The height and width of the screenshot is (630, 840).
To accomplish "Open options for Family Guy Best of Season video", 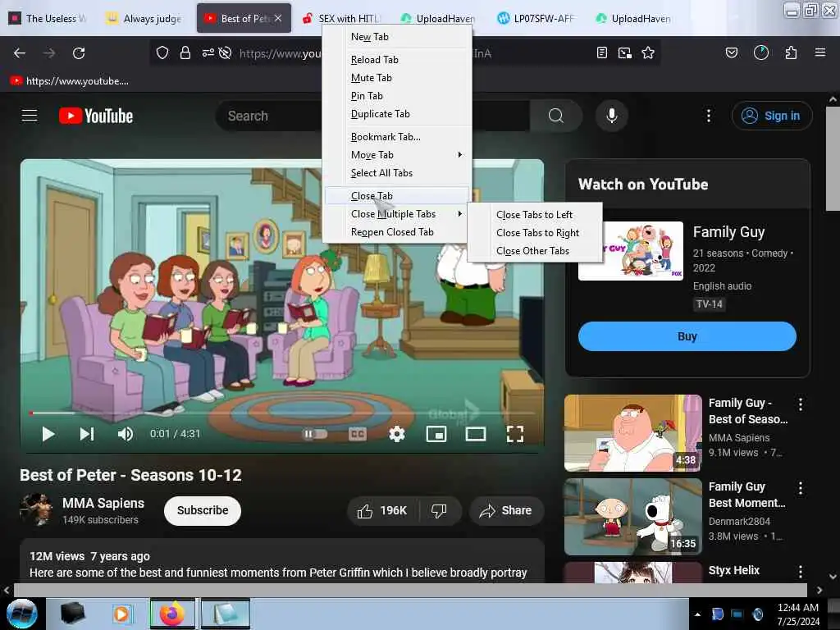I will click(x=801, y=404).
